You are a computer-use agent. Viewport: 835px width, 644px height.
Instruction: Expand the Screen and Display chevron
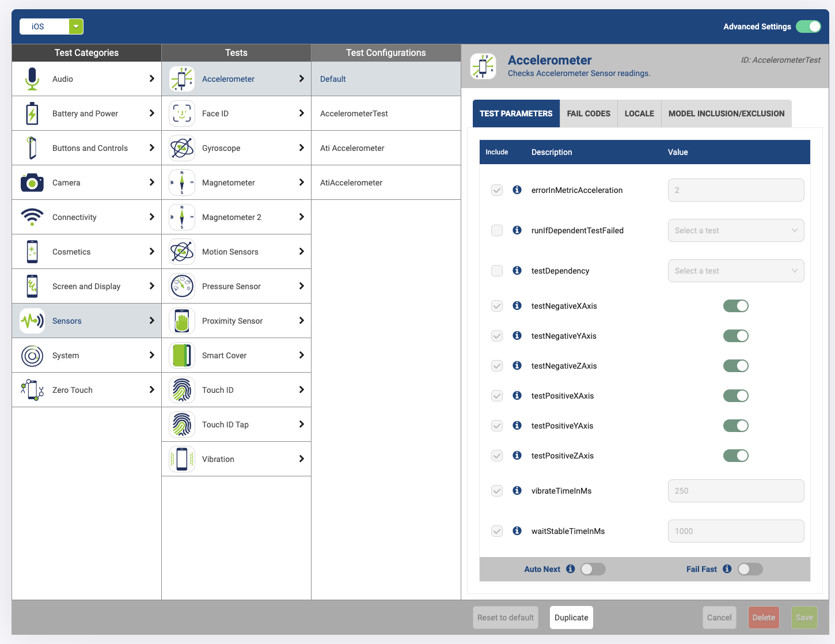(151, 286)
